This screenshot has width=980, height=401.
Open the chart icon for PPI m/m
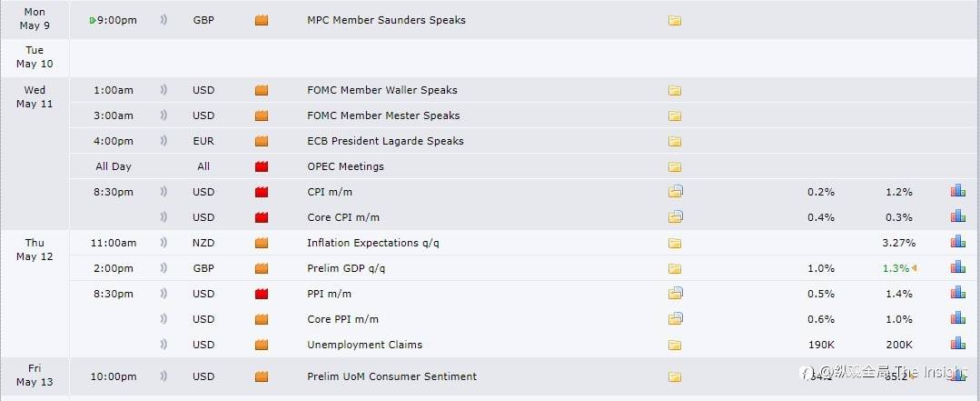pyautogui.click(x=957, y=294)
